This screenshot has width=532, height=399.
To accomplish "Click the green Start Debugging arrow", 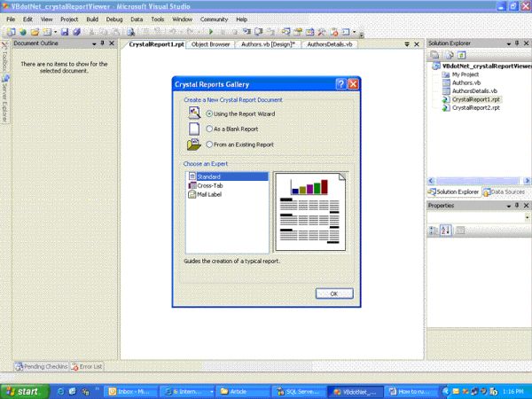I will coord(211,32).
